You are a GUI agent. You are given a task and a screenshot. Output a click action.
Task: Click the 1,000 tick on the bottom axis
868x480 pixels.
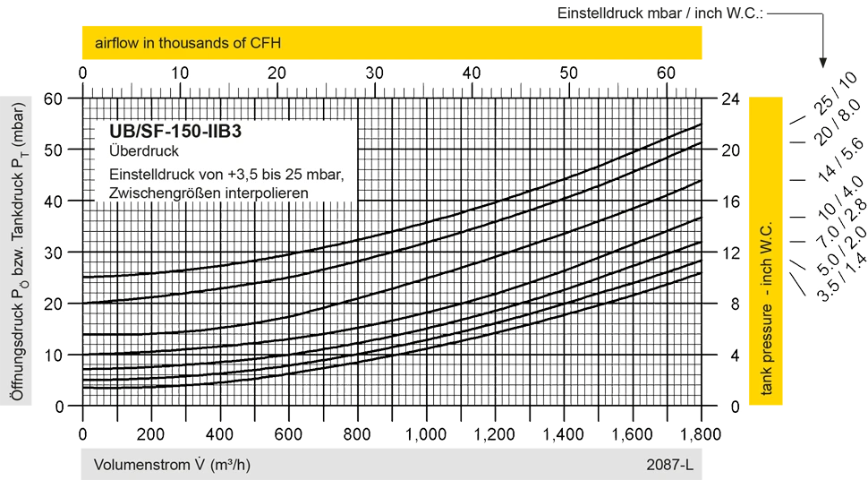click(426, 433)
